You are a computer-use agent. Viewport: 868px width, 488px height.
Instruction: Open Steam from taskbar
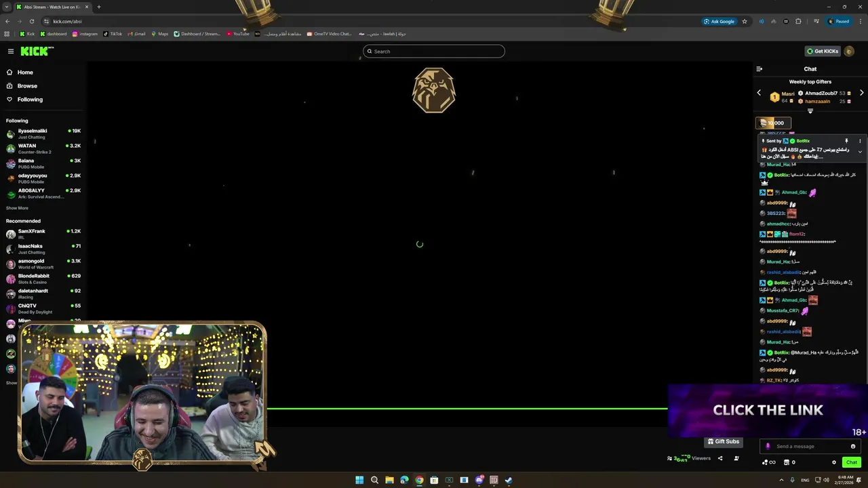point(509,480)
